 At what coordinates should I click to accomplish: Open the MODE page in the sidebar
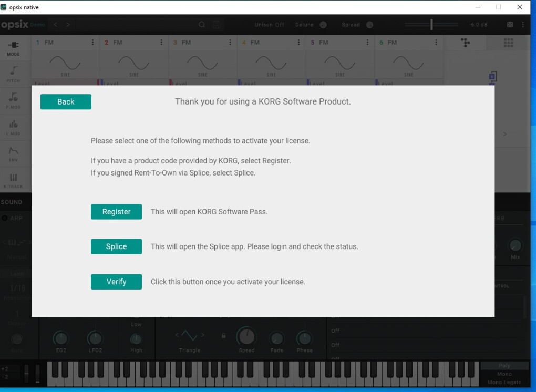13,48
